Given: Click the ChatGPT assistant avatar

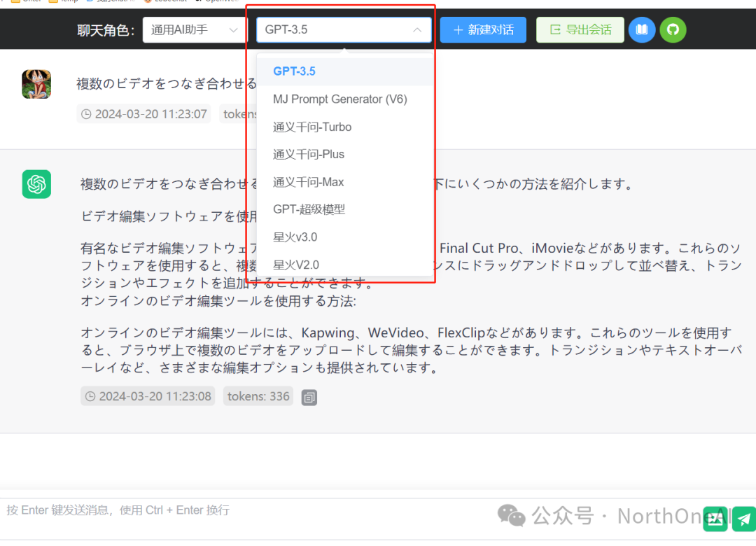Looking at the screenshot, I should 36,184.
